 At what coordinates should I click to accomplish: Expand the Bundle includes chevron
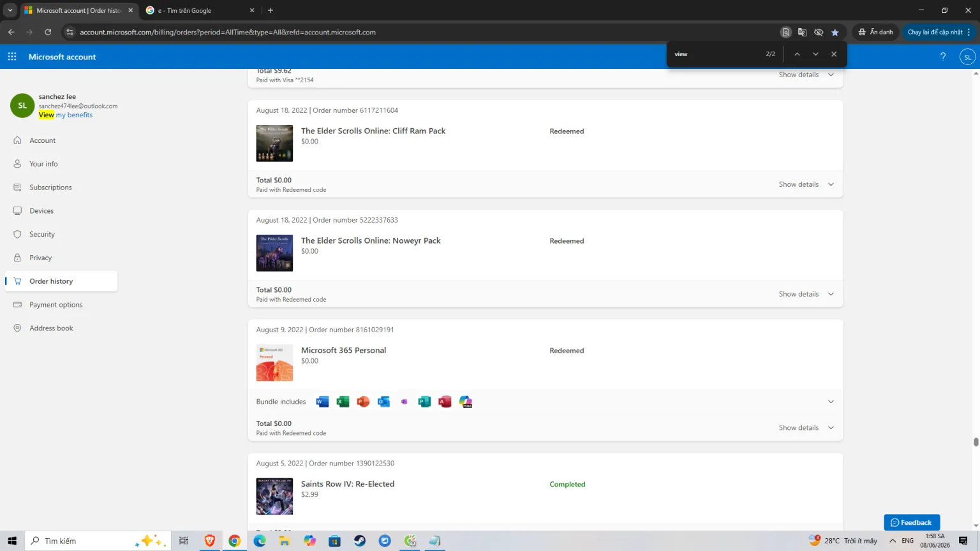point(831,402)
